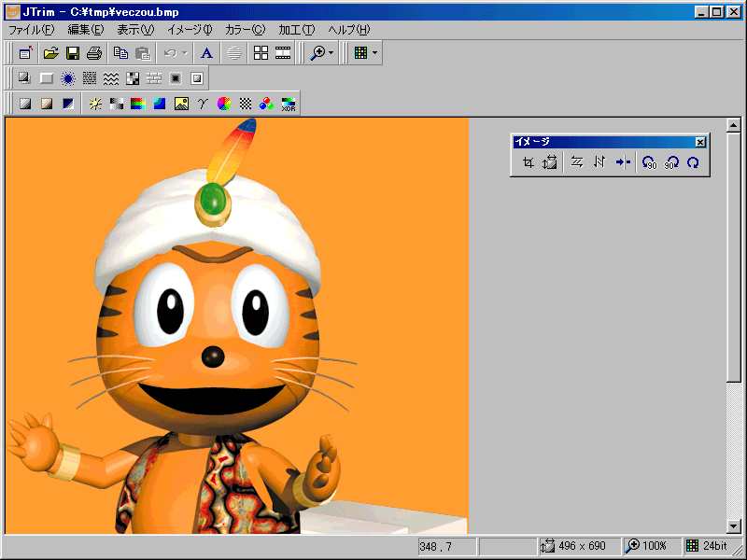Open the 表示(V) menu
The image size is (747, 560).
(x=135, y=30)
